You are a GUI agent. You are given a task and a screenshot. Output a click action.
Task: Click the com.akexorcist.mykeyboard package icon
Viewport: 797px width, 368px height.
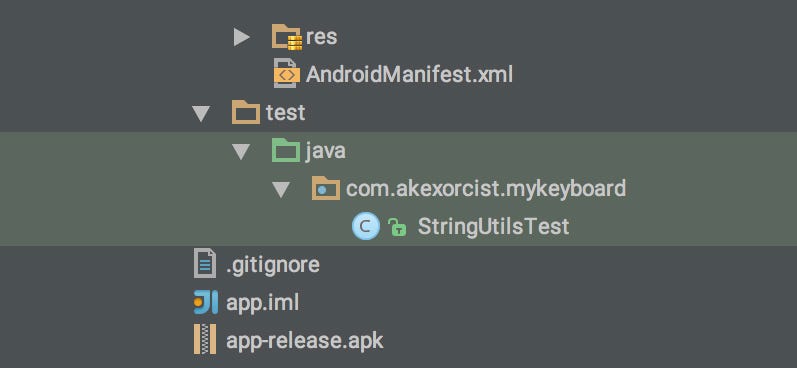point(326,188)
